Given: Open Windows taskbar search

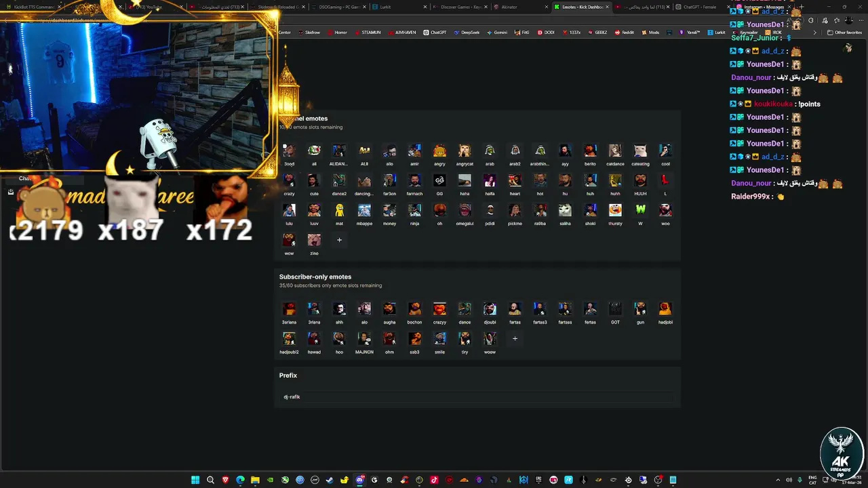Looking at the screenshot, I should coord(210,480).
